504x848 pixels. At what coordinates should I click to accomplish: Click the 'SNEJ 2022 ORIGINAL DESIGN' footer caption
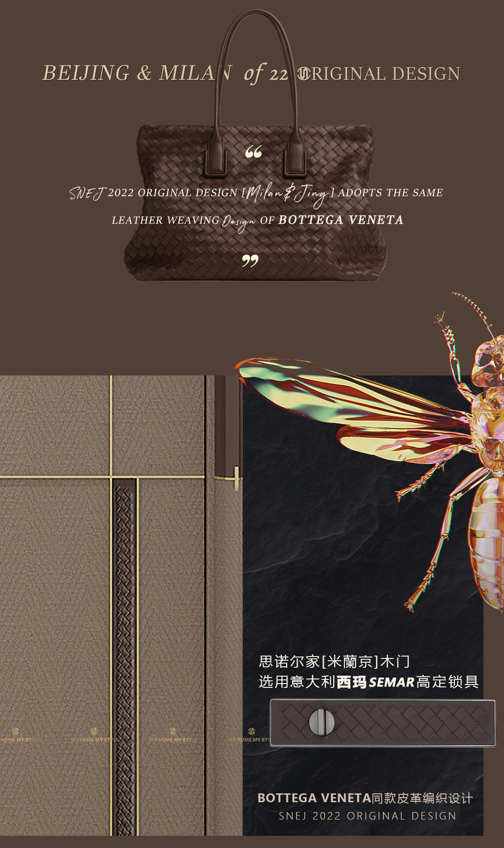[368, 816]
